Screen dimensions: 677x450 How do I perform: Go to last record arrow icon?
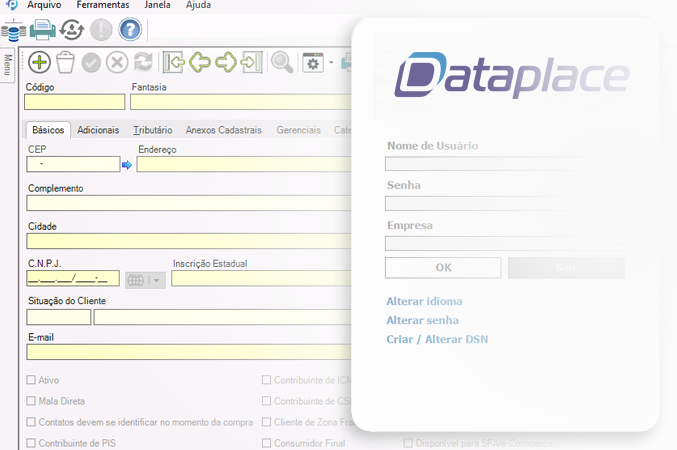252,63
